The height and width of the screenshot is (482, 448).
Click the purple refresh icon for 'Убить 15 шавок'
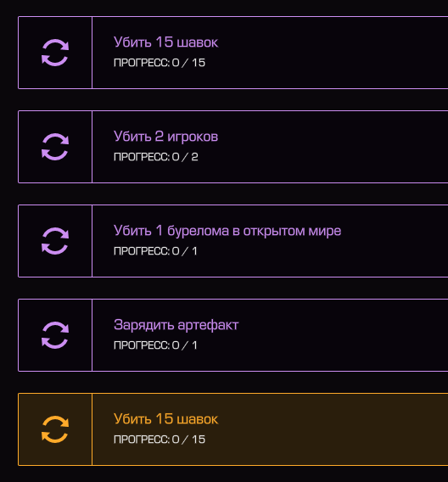tap(55, 53)
